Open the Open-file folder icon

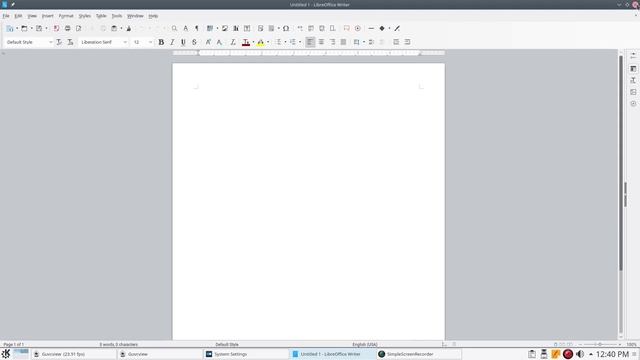pyautogui.click(x=24, y=29)
